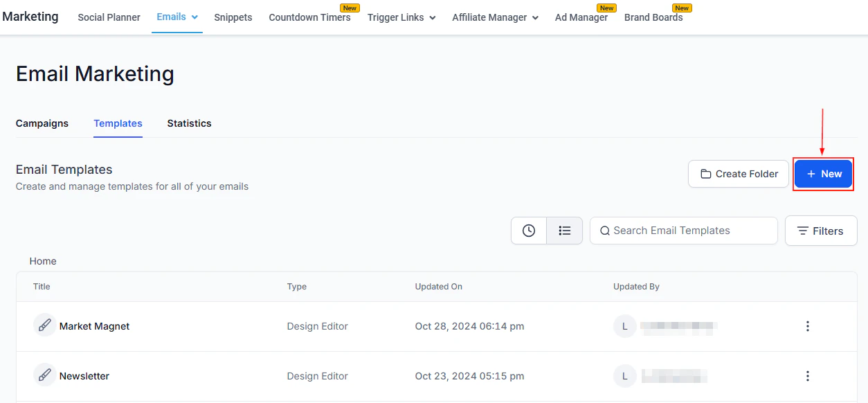
Task: Click the pencil icon next to Newsletter
Action: click(44, 375)
